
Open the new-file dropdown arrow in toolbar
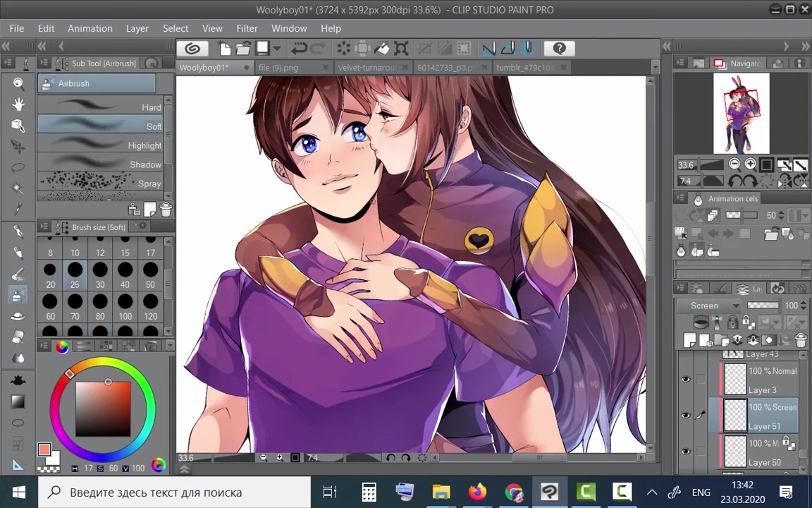pyautogui.click(x=277, y=48)
